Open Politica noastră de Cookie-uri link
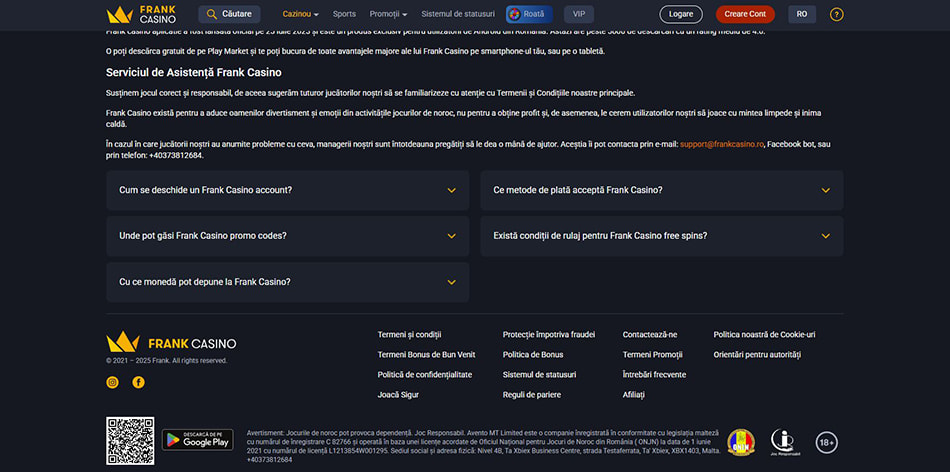Viewport: 950px width, 472px height. point(765,334)
